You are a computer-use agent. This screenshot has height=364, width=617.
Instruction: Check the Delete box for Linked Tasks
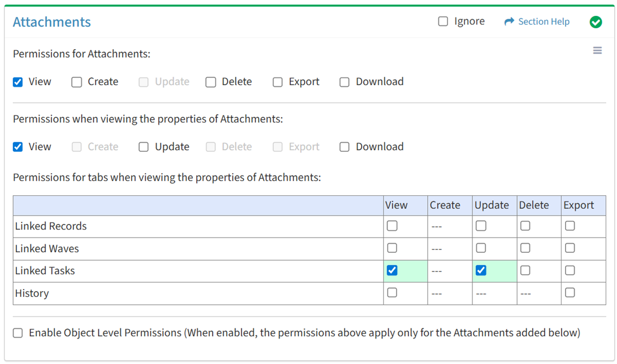coord(525,270)
